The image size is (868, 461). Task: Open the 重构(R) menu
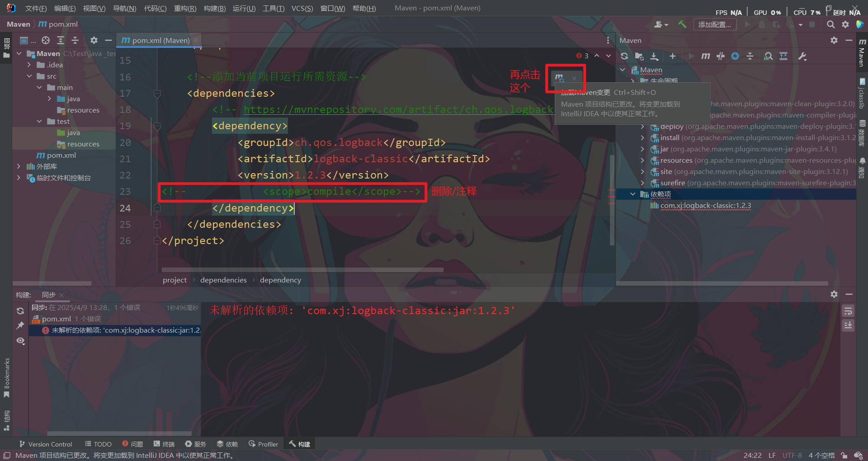coord(185,8)
